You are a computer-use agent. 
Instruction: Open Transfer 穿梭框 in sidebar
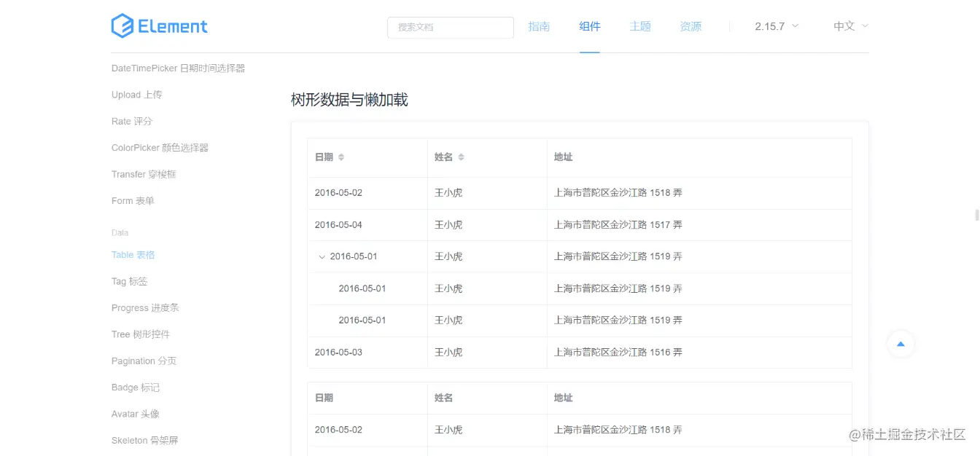[144, 175]
